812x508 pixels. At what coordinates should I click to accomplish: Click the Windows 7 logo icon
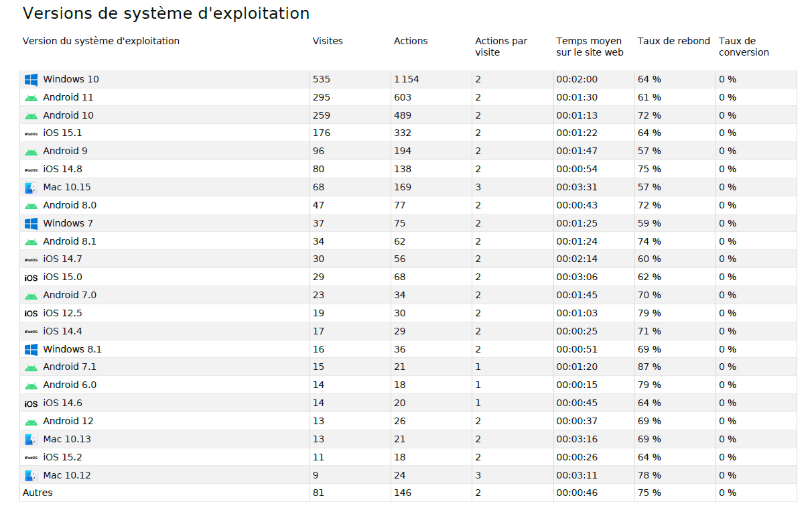pos(31,223)
